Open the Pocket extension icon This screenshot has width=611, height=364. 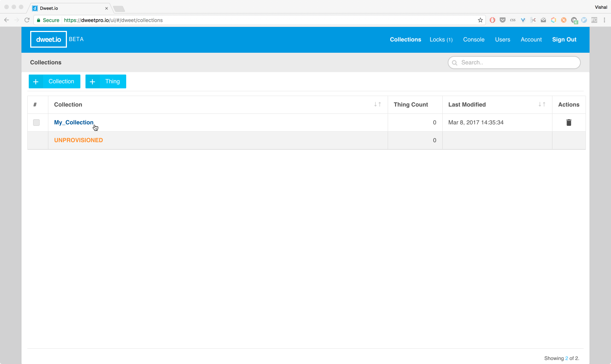[503, 20]
